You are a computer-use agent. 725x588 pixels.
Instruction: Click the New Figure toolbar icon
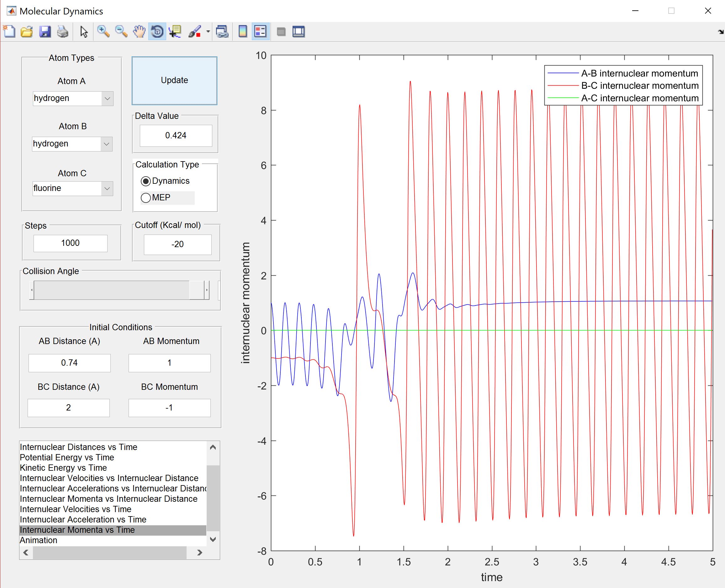[x=9, y=32]
